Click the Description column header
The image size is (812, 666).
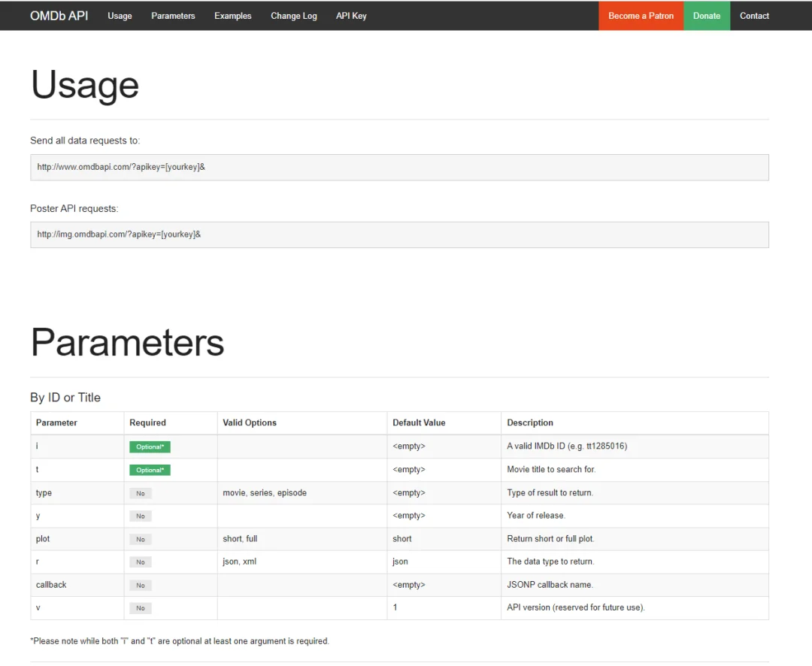[x=530, y=422]
